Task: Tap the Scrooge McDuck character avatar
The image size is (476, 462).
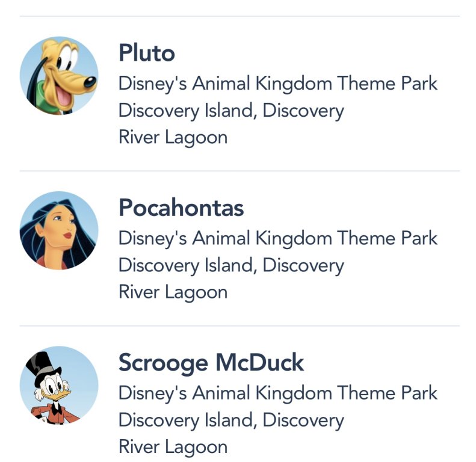Action: (x=59, y=385)
